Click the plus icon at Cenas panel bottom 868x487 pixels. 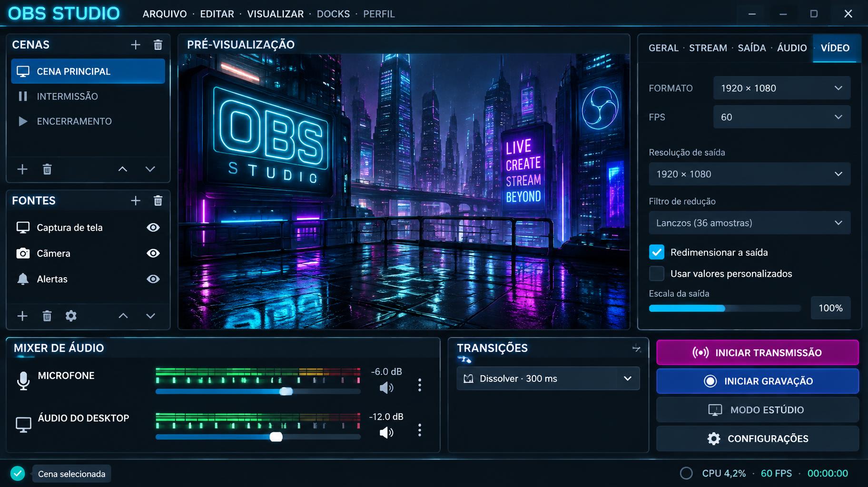pyautogui.click(x=22, y=169)
